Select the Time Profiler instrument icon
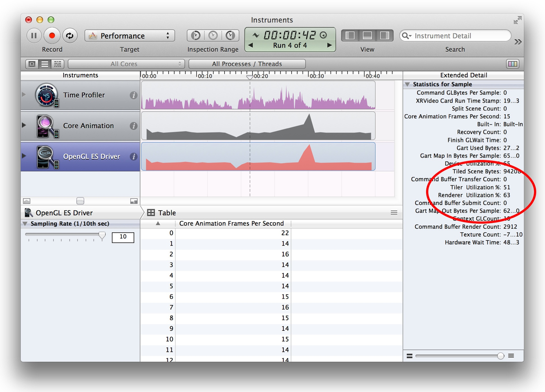Screen dimensions: 545x392 click(x=47, y=95)
